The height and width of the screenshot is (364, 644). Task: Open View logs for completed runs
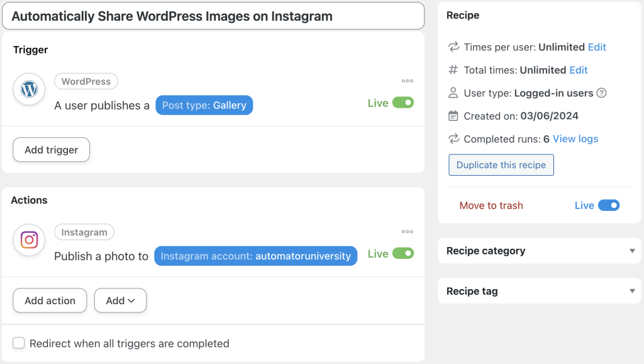pos(575,139)
